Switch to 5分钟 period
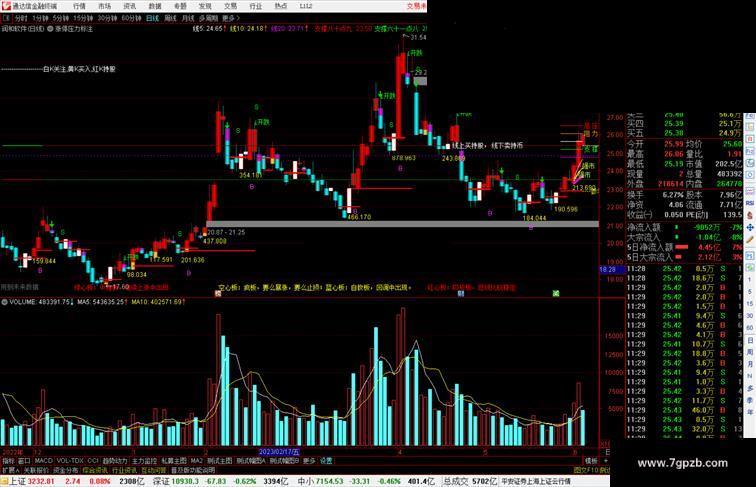 [61, 18]
